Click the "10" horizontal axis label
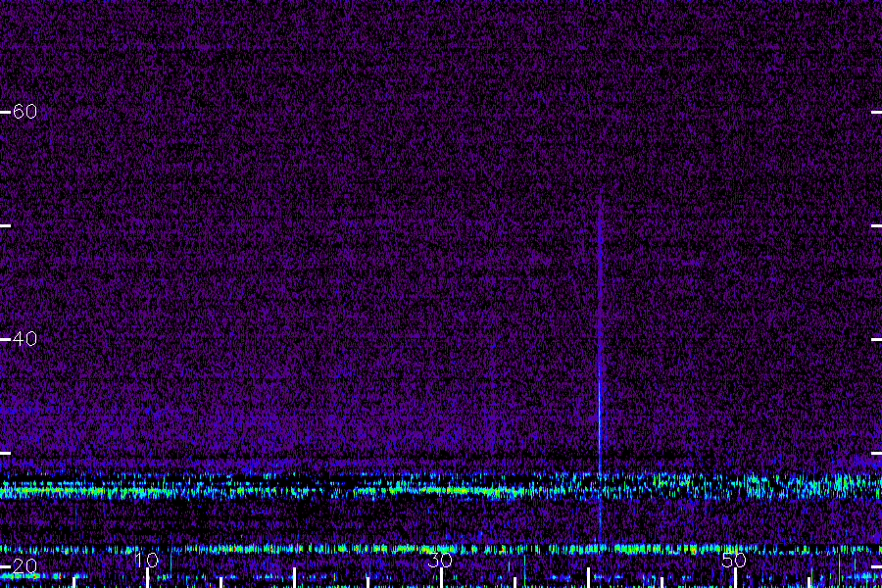The image size is (882, 588). [147, 560]
